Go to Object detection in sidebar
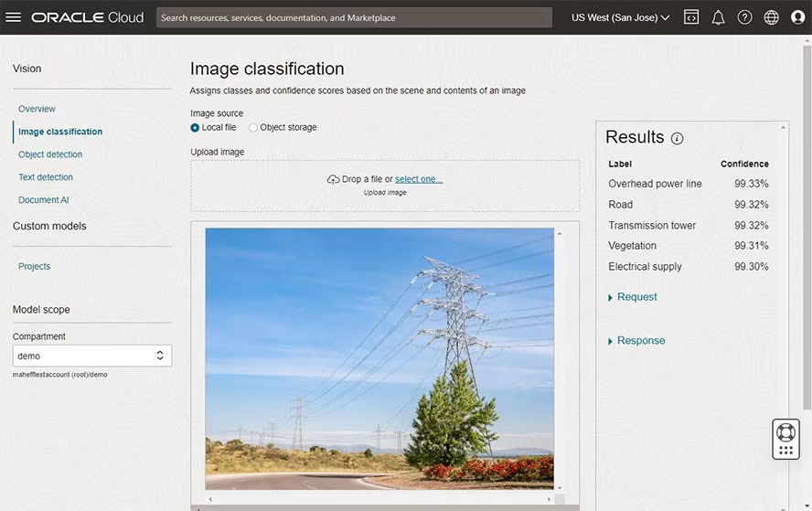 [50, 154]
